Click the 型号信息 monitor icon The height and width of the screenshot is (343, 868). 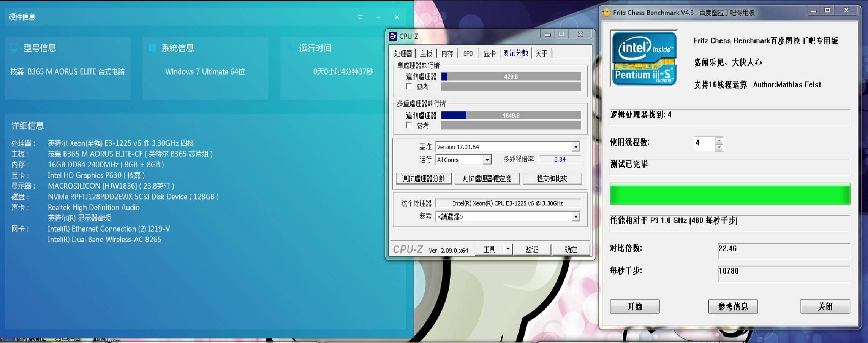[x=14, y=48]
